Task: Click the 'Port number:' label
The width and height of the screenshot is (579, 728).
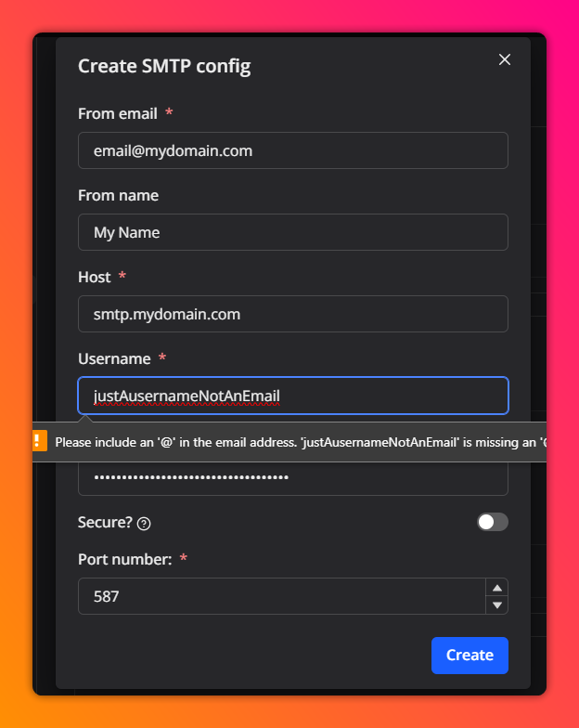Action: click(124, 559)
